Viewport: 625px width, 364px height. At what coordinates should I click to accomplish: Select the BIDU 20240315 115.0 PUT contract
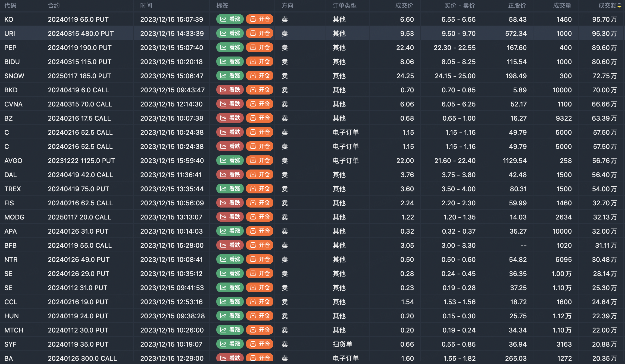coord(80,62)
